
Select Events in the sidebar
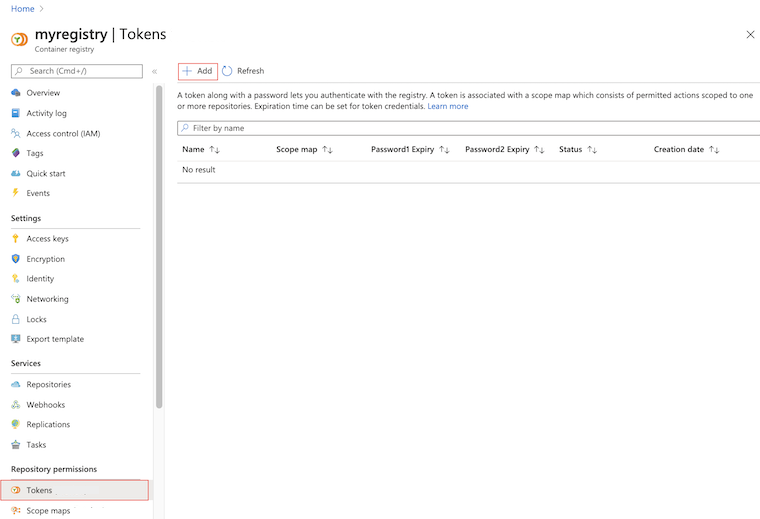click(x=38, y=193)
